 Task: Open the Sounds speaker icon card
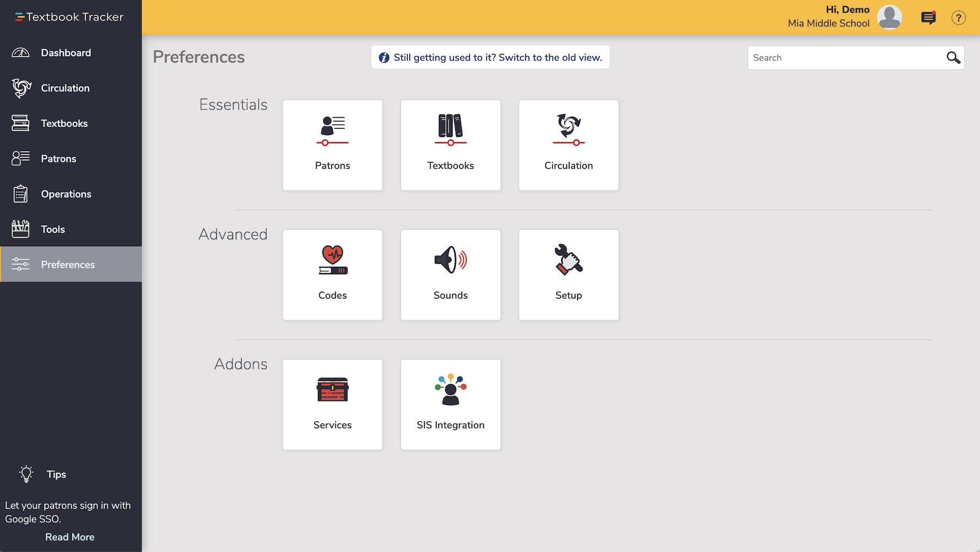(451, 260)
